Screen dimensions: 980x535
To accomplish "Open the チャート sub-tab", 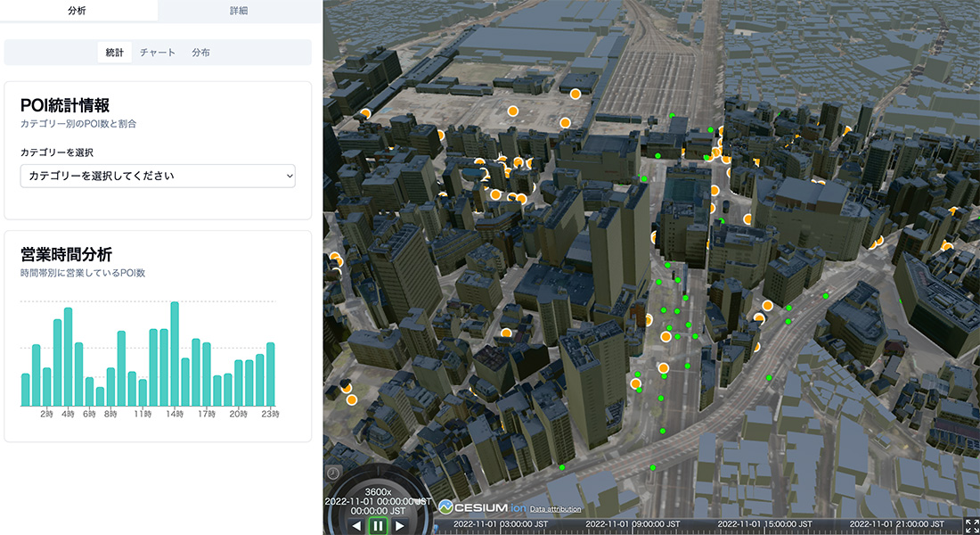I will tap(158, 53).
